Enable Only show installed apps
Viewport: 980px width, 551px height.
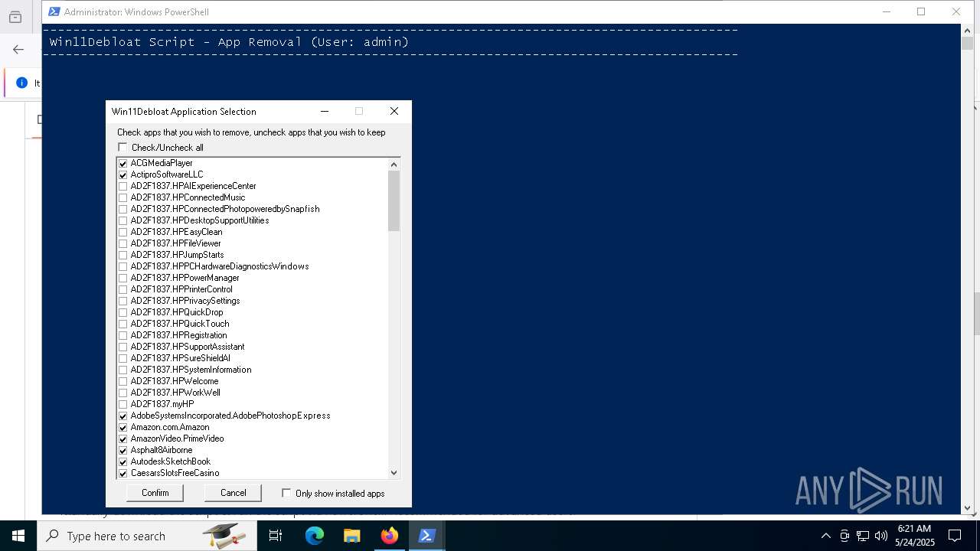pos(286,494)
